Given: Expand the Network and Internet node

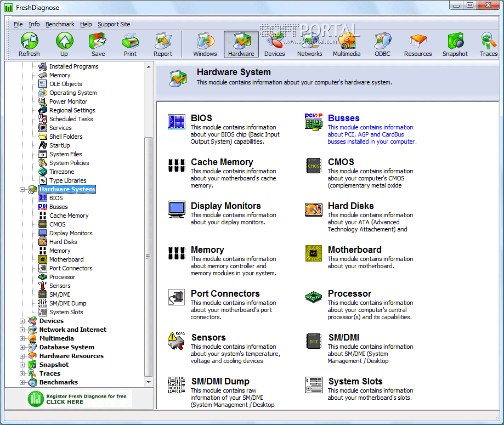Looking at the screenshot, I should pos(22,330).
